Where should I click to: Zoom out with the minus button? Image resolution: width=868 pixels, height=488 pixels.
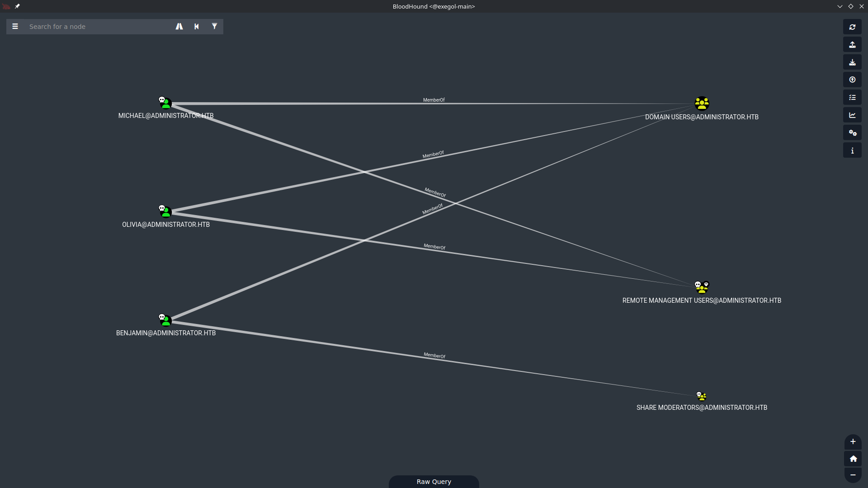tap(853, 475)
